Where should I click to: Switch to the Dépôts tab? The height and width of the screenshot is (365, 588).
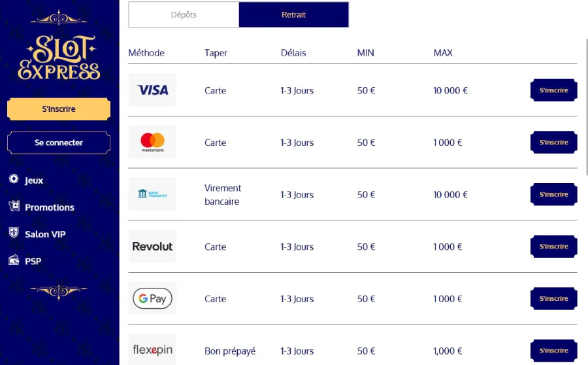click(184, 15)
